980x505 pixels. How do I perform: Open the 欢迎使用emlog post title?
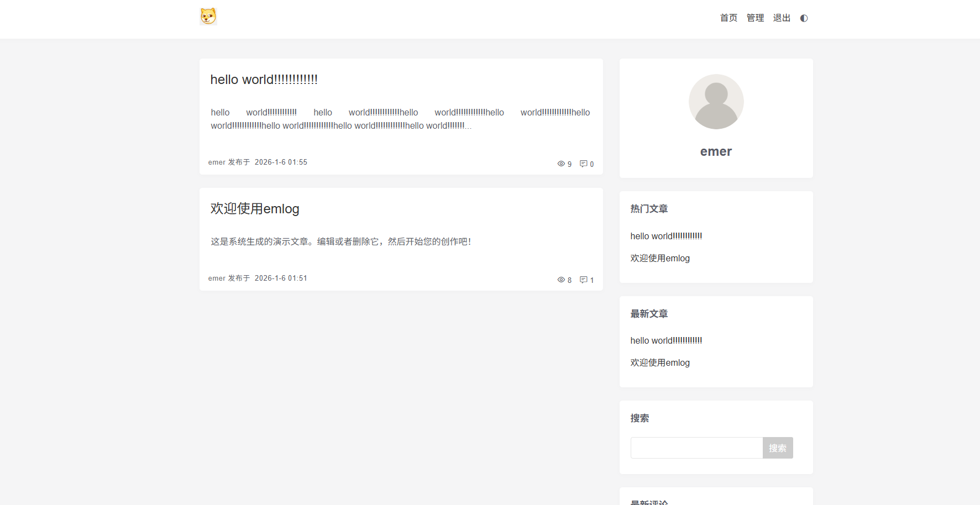point(255,209)
